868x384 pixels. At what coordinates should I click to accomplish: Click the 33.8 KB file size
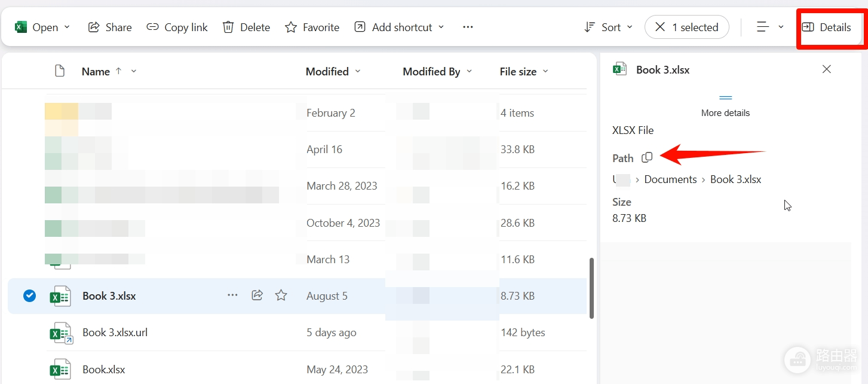click(x=517, y=150)
